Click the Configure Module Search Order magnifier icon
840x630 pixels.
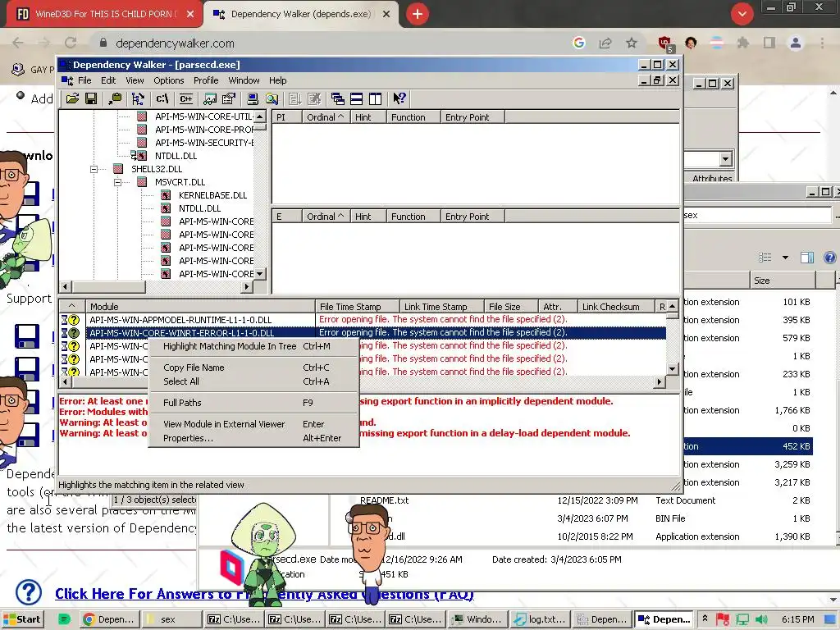point(272,98)
